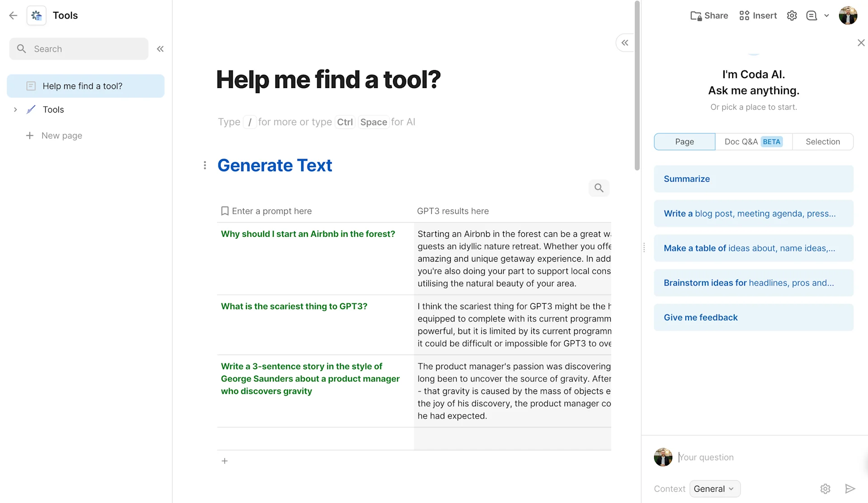868x503 pixels.
Task: Click the table search magnifier icon
Action: pyautogui.click(x=599, y=188)
